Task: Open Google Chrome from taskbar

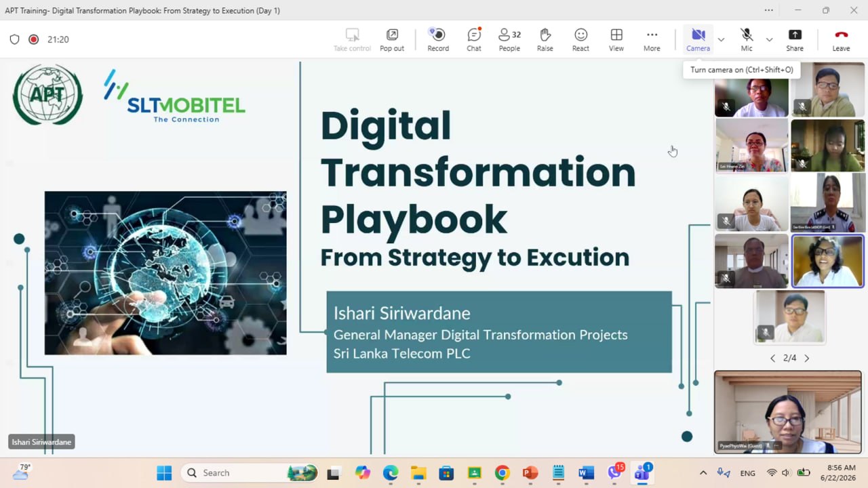Action: [x=502, y=473]
